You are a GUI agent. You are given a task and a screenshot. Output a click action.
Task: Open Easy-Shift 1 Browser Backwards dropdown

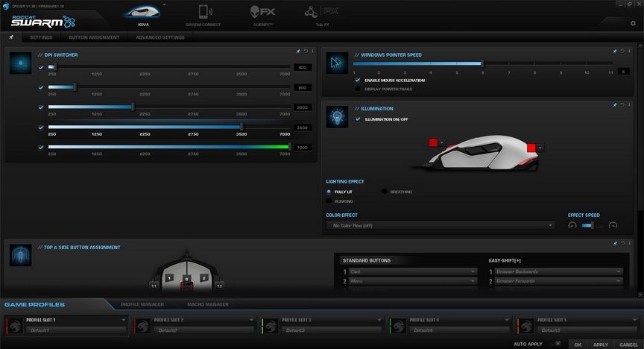(558, 271)
